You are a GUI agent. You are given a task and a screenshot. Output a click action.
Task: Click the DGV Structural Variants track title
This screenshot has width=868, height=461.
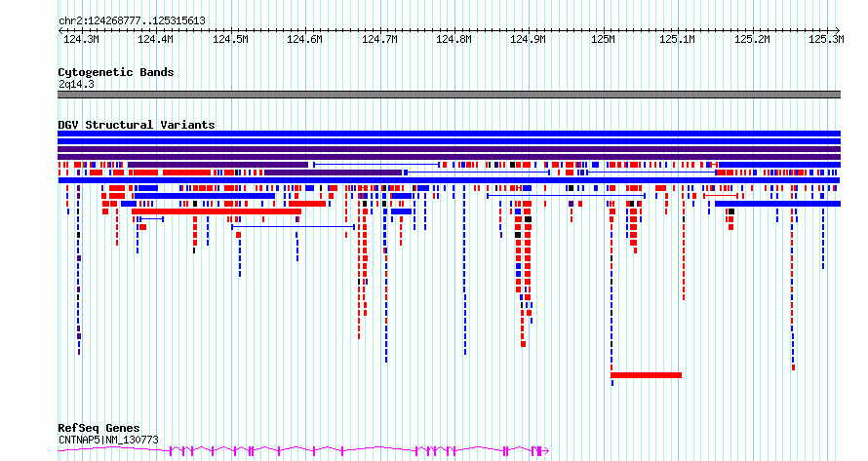pyautogui.click(x=137, y=125)
